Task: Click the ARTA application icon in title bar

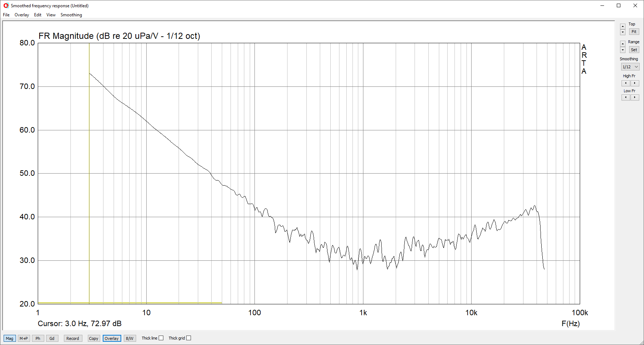Action: pos(6,5)
